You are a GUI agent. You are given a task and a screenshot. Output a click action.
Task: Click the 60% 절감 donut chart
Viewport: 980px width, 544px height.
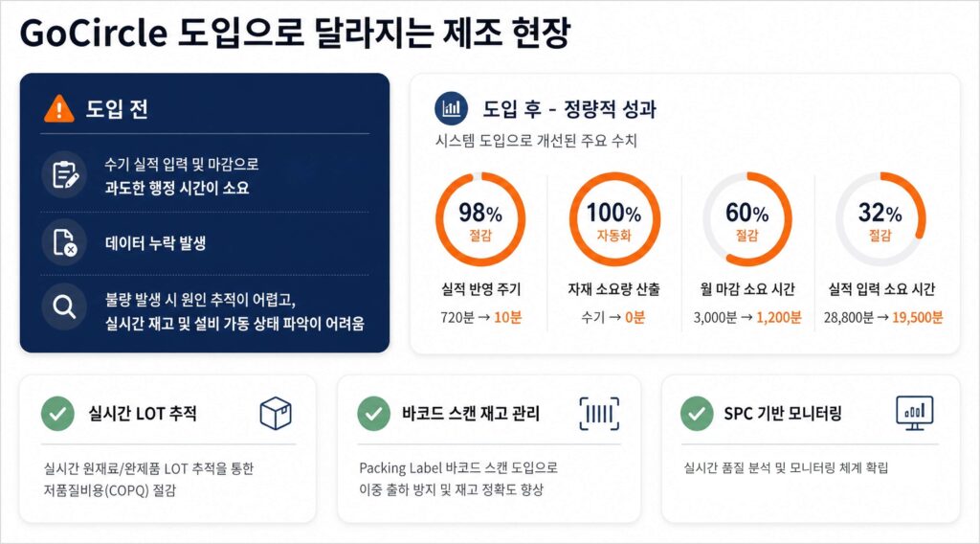click(x=747, y=219)
